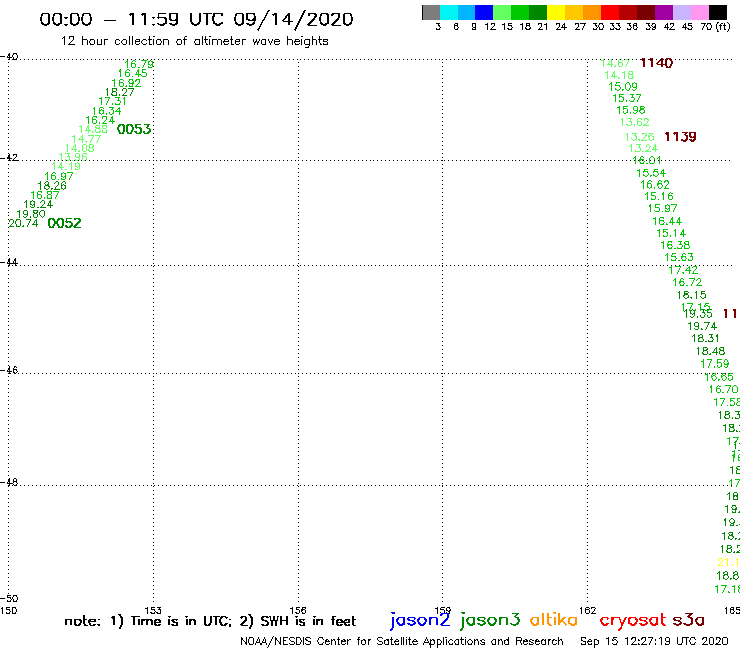Click the 15.63 wave height value

click(679, 258)
